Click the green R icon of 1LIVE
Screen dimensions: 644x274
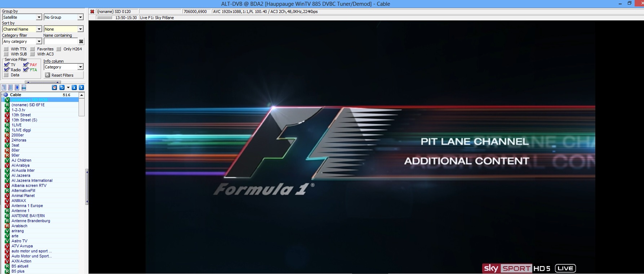pos(7,125)
